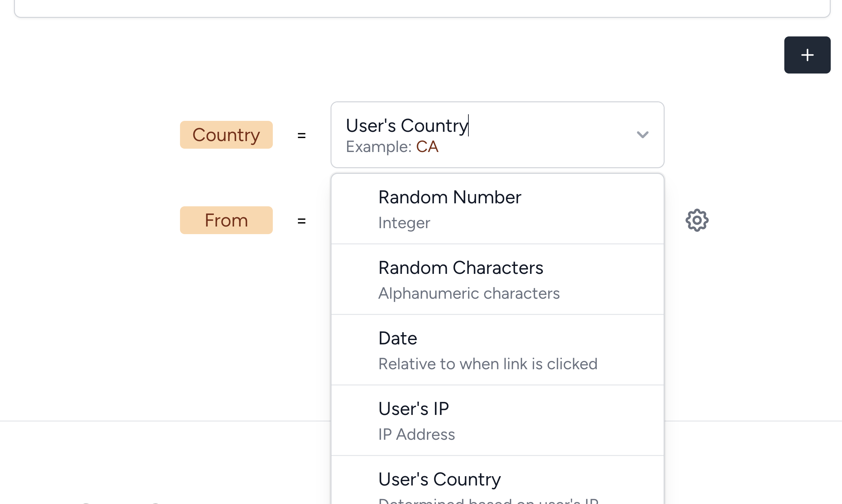Click the From parameter tag
The width and height of the screenshot is (842, 504).
[x=226, y=220]
